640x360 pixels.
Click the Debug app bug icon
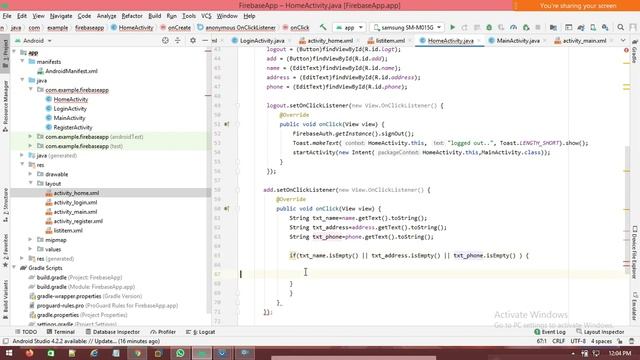[489, 27]
